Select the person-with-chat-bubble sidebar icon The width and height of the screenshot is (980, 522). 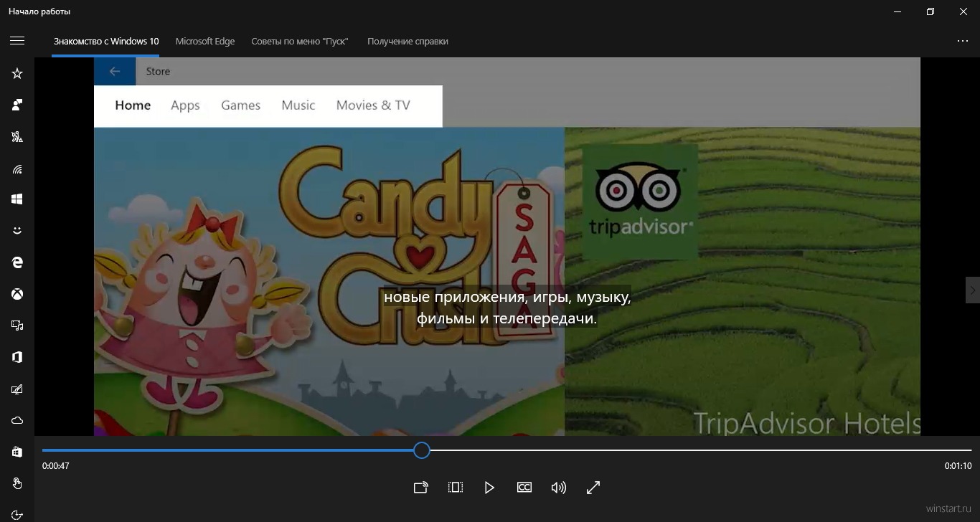tap(17, 105)
